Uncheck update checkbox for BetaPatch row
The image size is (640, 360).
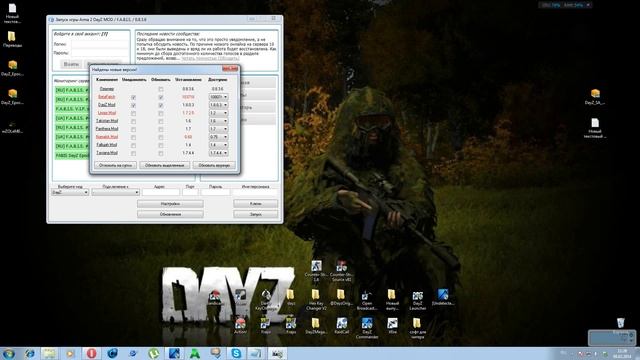pyautogui.click(x=161, y=97)
